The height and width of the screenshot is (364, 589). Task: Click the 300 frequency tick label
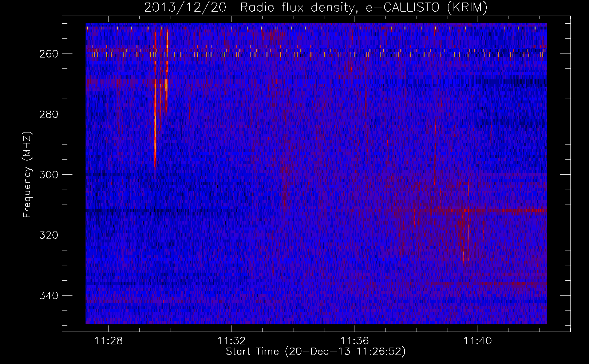48,175
